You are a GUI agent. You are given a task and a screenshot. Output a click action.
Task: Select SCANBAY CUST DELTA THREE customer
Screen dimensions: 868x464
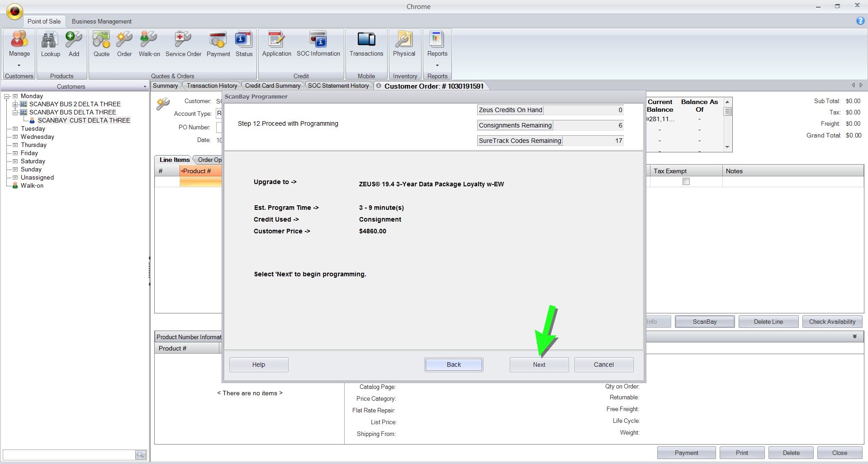pyautogui.click(x=84, y=120)
